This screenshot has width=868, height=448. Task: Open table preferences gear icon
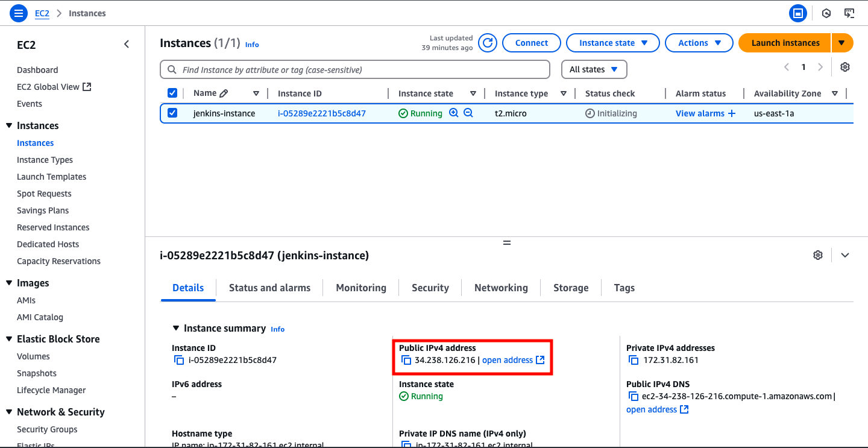[x=845, y=67]
